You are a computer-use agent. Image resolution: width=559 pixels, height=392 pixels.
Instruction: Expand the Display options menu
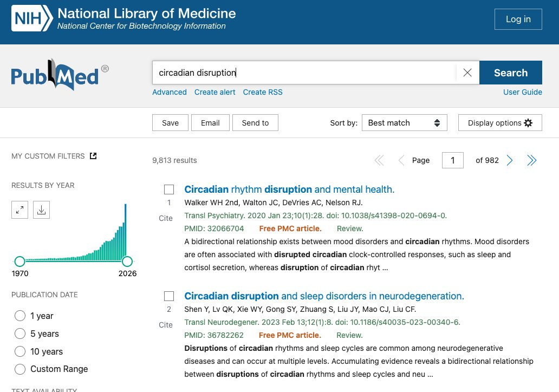(x=499, y=123)
